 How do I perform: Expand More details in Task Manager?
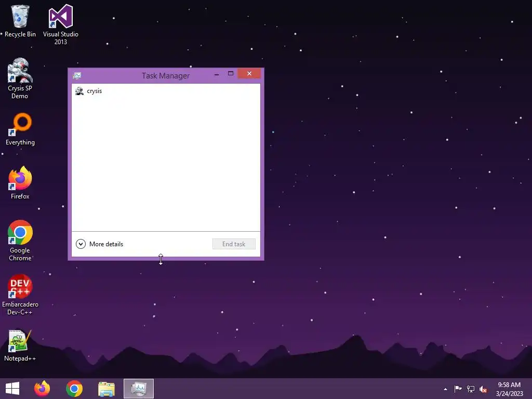pos(99,244)
